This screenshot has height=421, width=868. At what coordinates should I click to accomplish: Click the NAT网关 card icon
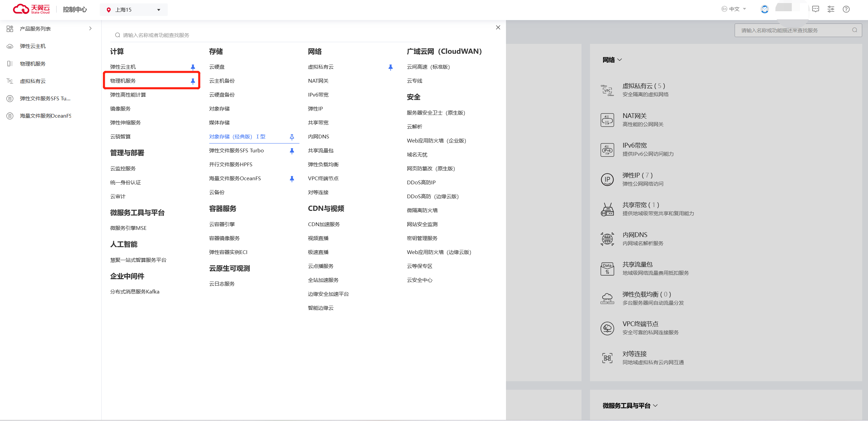point(607,120)
